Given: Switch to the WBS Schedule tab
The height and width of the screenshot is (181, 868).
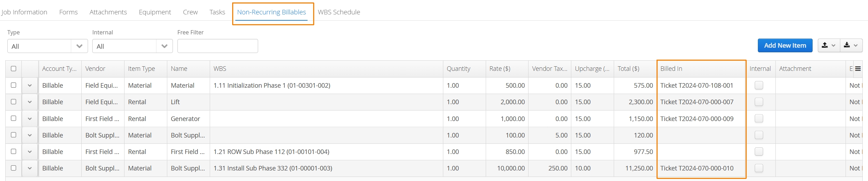Looking at the screenshot, I should click(x=339, y=12).
